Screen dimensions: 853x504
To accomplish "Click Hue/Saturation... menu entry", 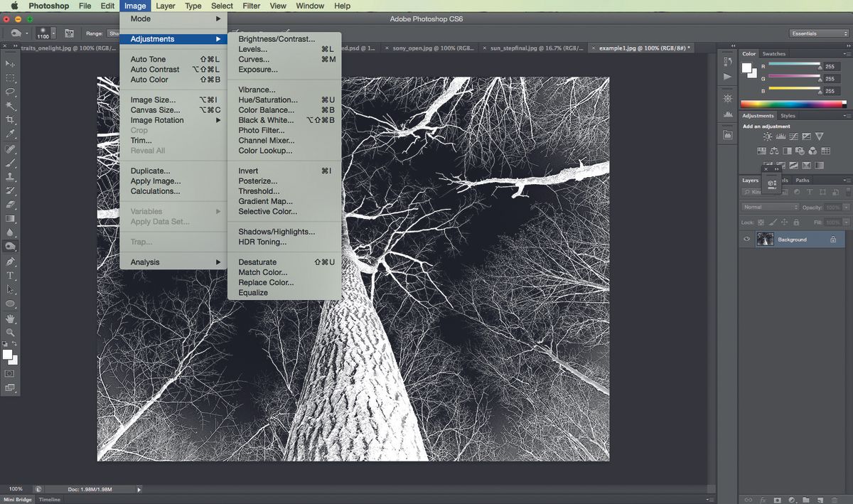I will coord(268,100).
